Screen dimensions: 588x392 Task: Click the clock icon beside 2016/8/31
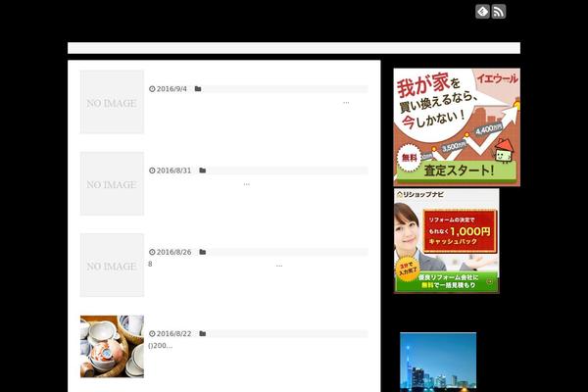[152, 171]
